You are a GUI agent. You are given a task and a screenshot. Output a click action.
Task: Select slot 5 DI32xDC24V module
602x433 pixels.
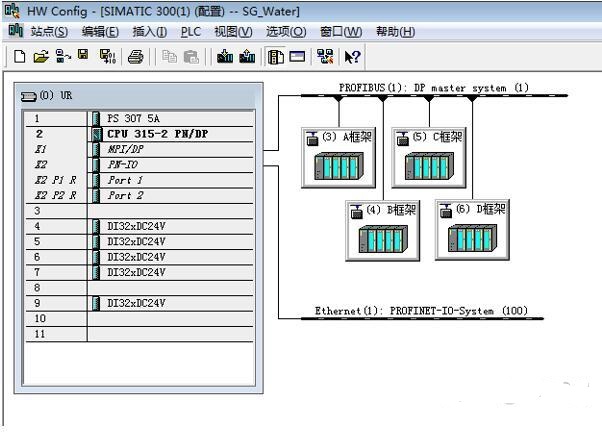pyautogui.click(x=139, y=241)
